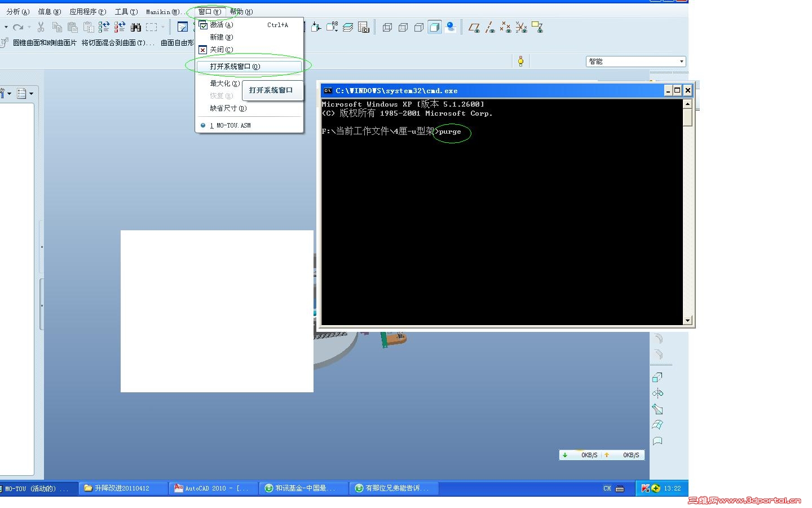Select 打开系统窗口(O) menu entry
Image resolution: width=812 pixels, height=508 pixels.
[249, 67]
